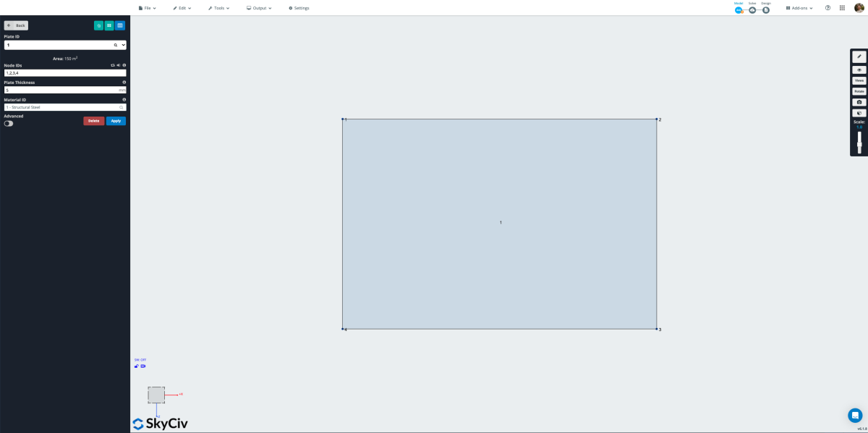Toggle the lock icon near SW: Off
This screenshot has height=433, width=868.
click(x=137, y=366)
